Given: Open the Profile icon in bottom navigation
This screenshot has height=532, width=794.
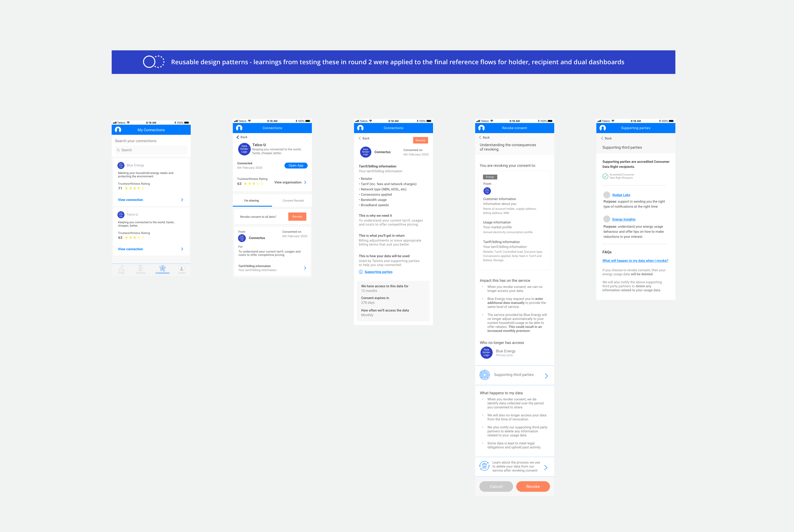Looking at the screenshot, I should click(x=182, y=269).
